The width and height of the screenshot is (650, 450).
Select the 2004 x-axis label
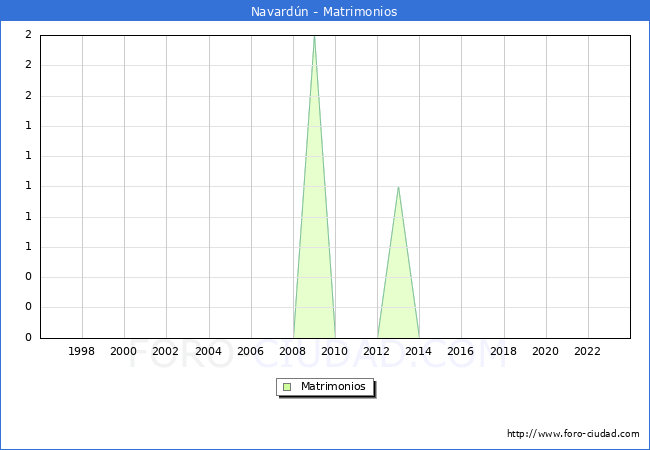209,351
